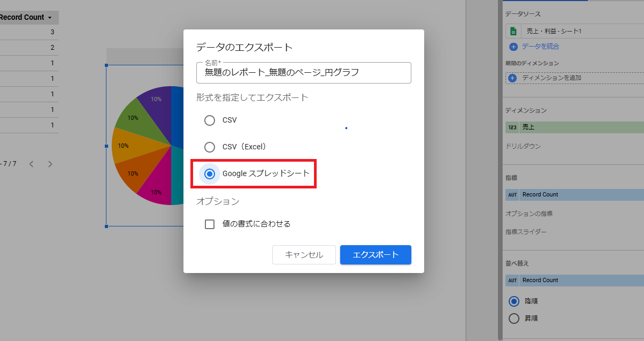The height and width of the screenshot is (341, 644).
Task: Click AUT icon on 並べ替え Record Count
Action: pos(512,281)
